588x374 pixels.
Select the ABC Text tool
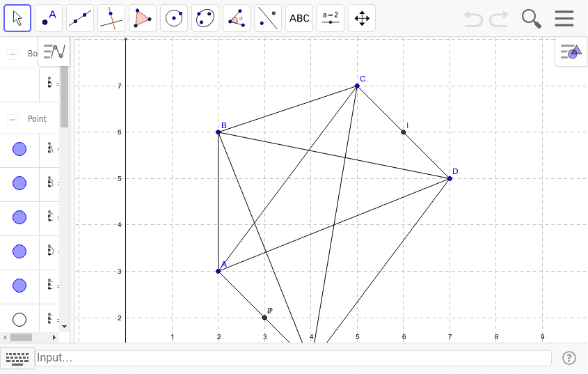(x=299, y=18)
